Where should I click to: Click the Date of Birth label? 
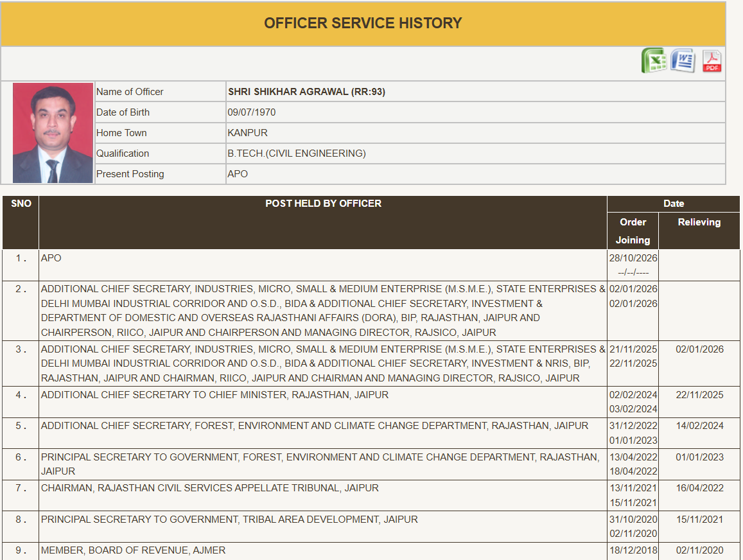coord(123,112)
